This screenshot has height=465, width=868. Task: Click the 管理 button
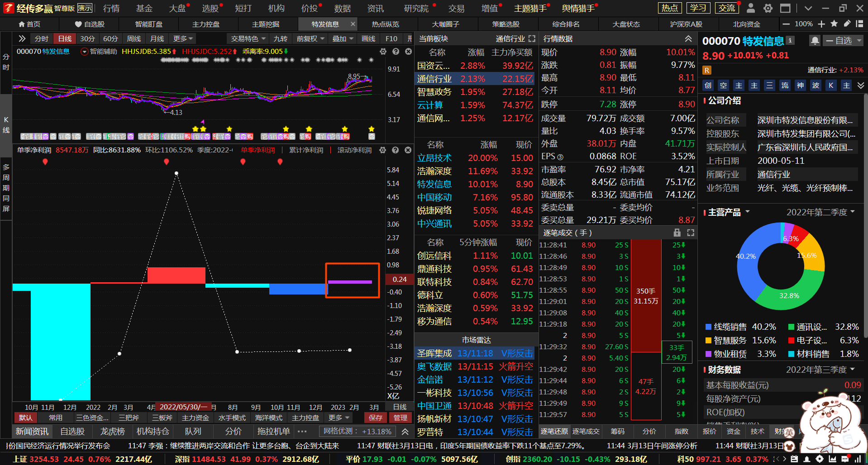tap(400, 418)
